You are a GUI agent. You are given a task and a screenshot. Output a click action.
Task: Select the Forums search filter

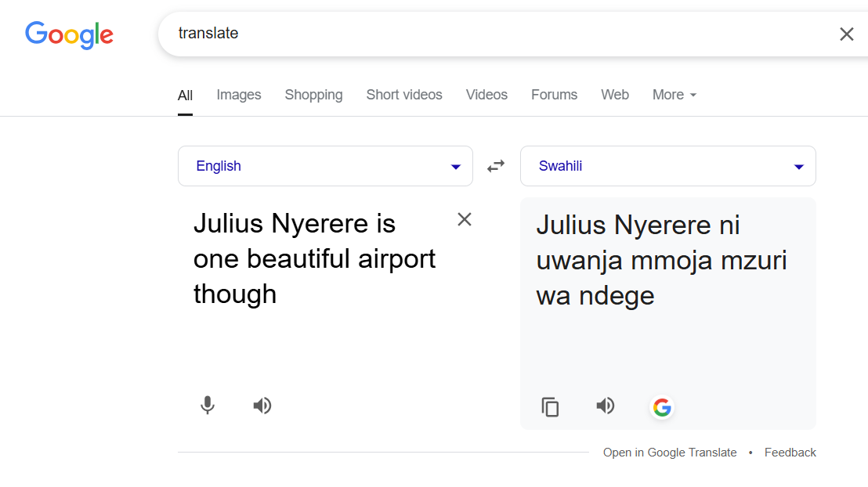coord(554,95)
